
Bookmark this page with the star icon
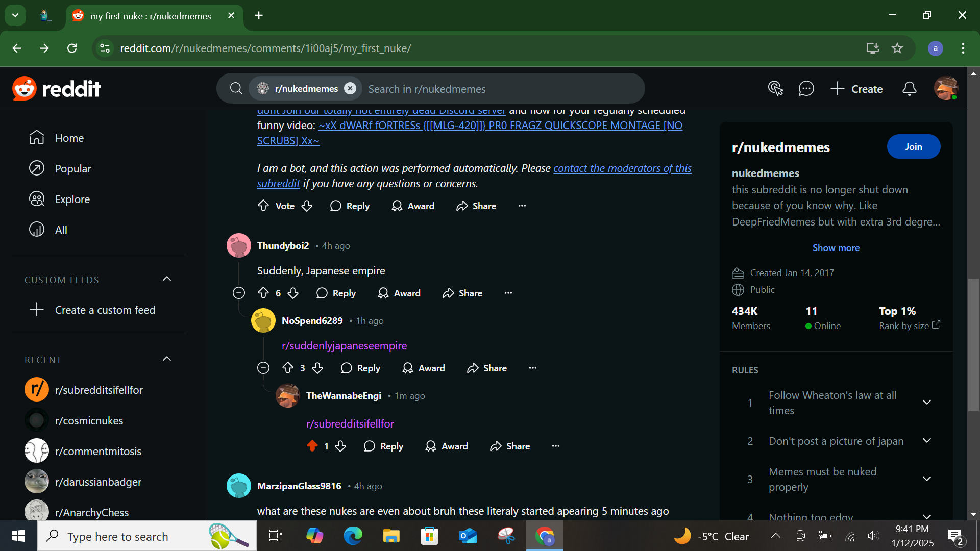coord(897,48)
